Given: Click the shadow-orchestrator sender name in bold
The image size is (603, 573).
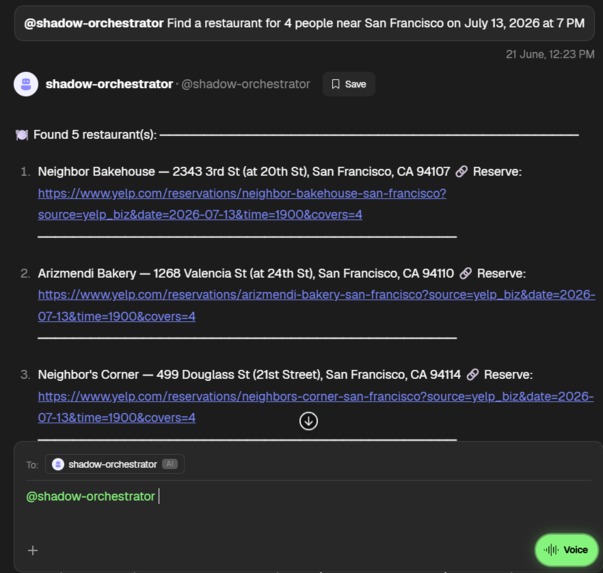Looking at the screenshot, I should [109, 84].
